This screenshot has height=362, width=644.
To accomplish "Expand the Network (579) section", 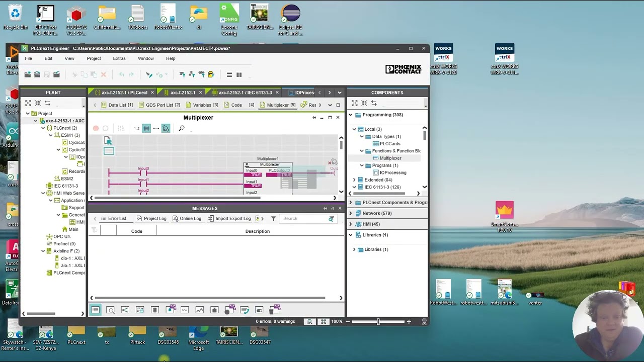I will pyautogui.click(x=351, y=213).
